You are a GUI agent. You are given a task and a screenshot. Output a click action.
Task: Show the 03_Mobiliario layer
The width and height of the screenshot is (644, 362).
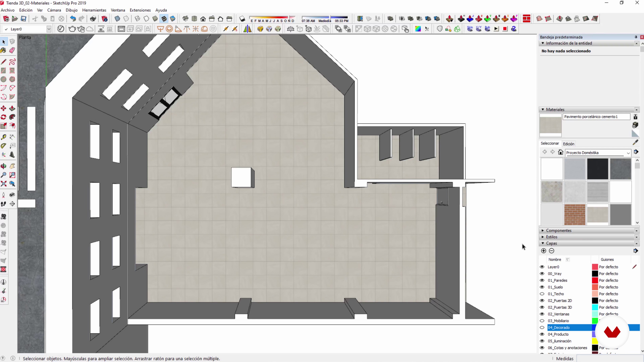pyautogui.click(x=542, y=321)
